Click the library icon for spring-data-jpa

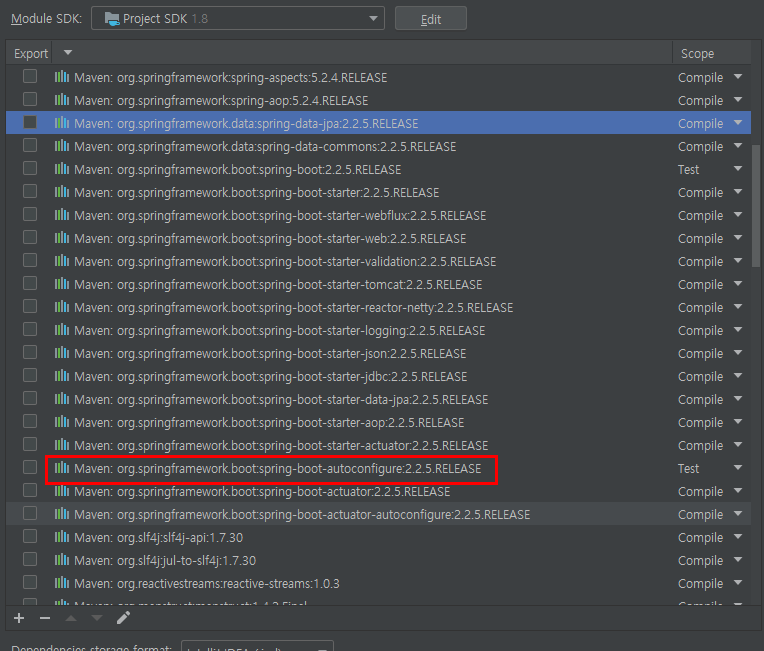tap(62, 122)
